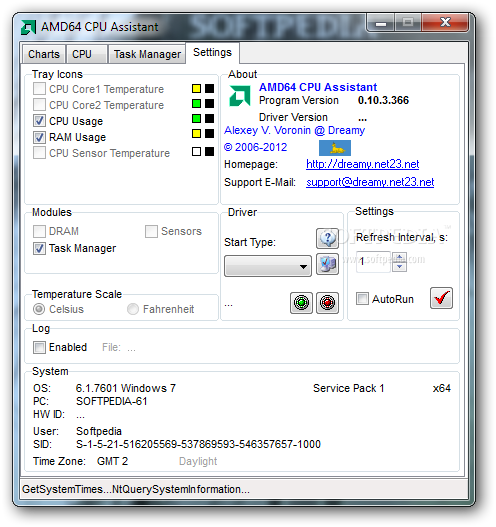
Task: Click Alexey V. Voronin @ Dreamy text
Action: pos(294,130)
